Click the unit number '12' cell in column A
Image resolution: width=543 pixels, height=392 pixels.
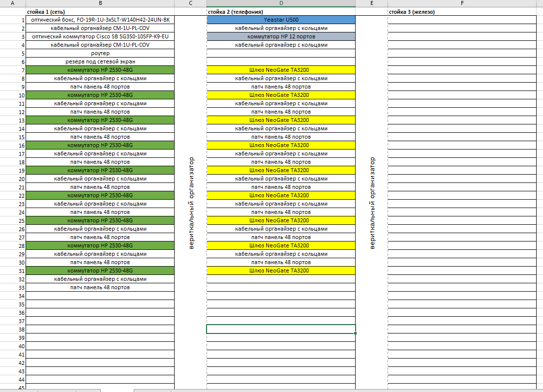tap(13, 112)
